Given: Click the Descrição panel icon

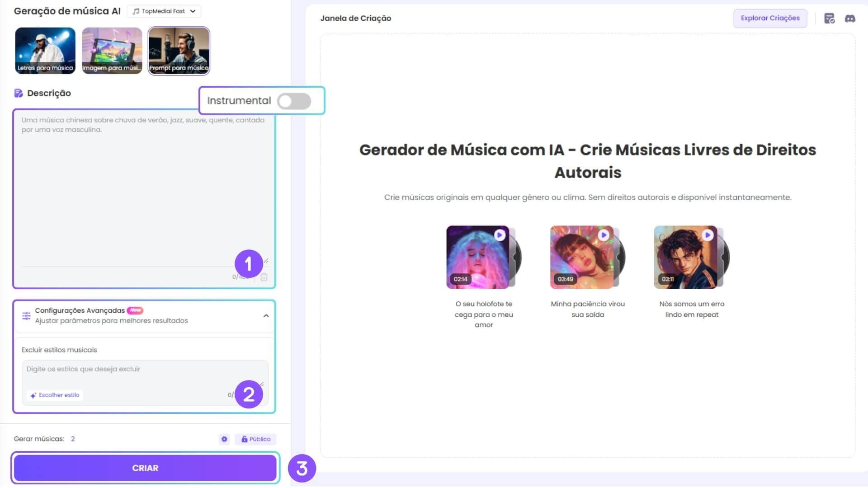Looking at the screenshot, I should [18, 93].
